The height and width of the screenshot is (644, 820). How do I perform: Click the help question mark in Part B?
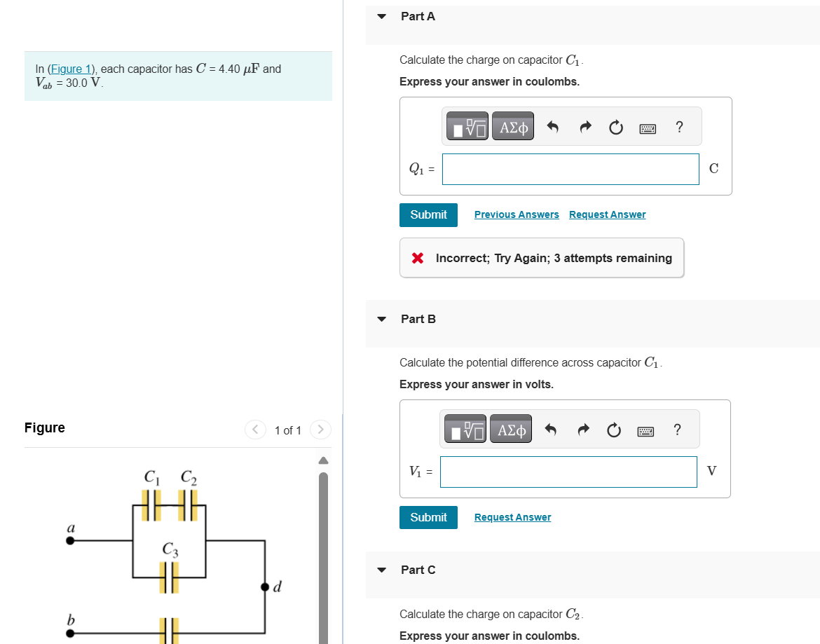pyautogui.click(x=676, y=430)
